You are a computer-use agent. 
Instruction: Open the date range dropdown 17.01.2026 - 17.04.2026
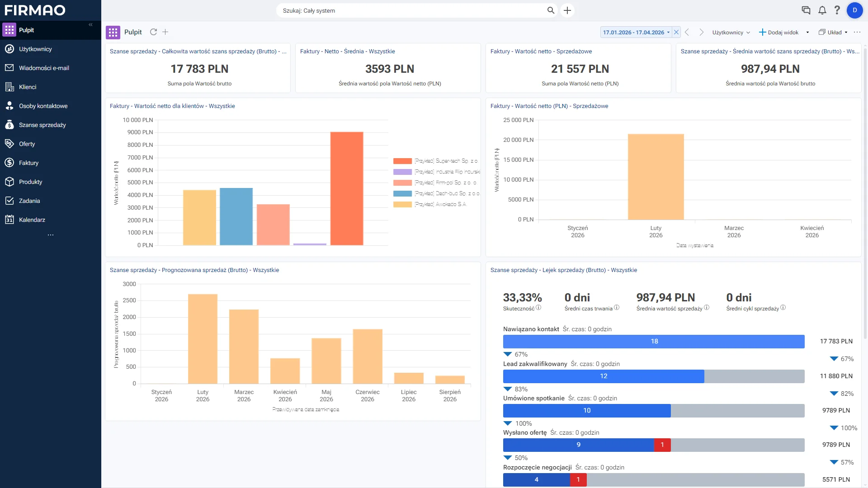coord(636,32)
